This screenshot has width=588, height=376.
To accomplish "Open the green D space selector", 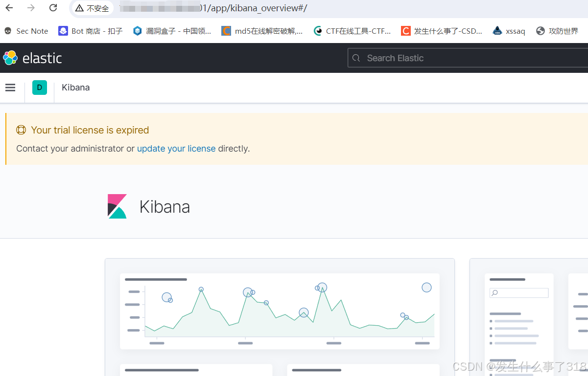I will (40, 88).
